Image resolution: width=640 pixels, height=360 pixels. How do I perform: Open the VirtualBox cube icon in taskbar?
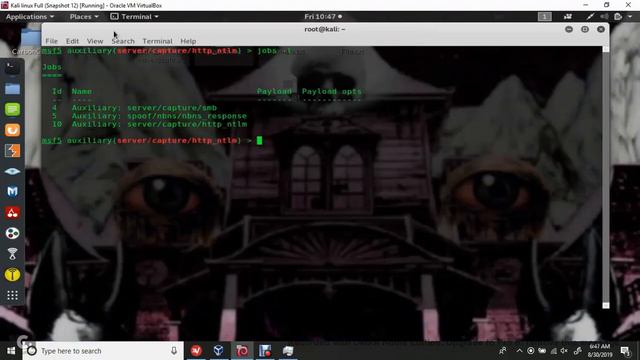click(x=219, y=351)
